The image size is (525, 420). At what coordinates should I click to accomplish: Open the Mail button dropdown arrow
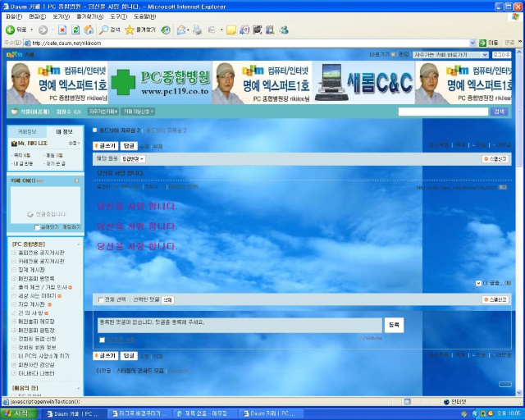tap(188, 30)
